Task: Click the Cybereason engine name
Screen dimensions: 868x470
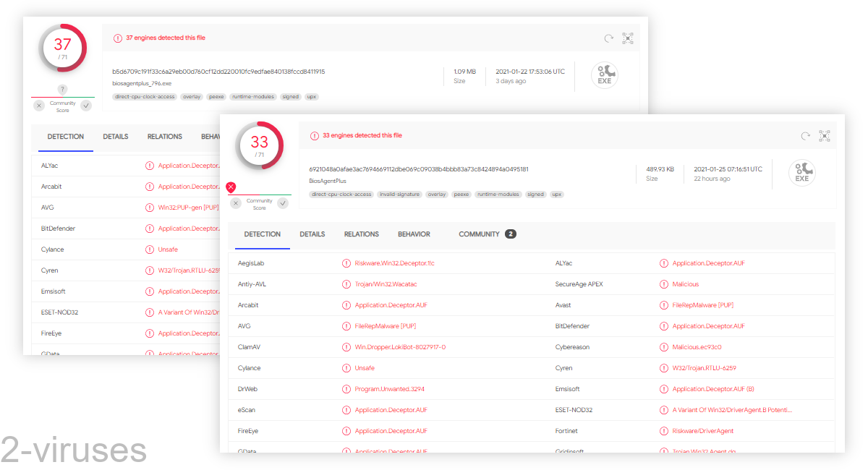Action: [572, 347]
